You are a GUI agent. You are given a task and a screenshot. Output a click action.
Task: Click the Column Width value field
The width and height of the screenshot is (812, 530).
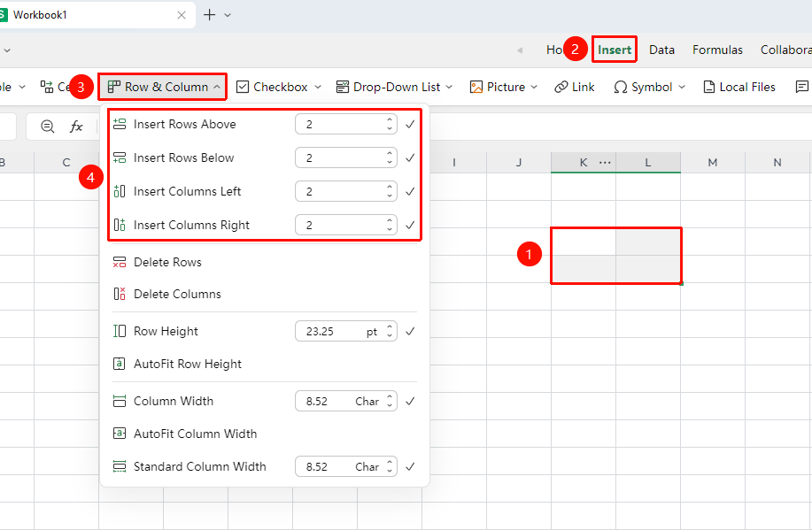coord(346,401)
